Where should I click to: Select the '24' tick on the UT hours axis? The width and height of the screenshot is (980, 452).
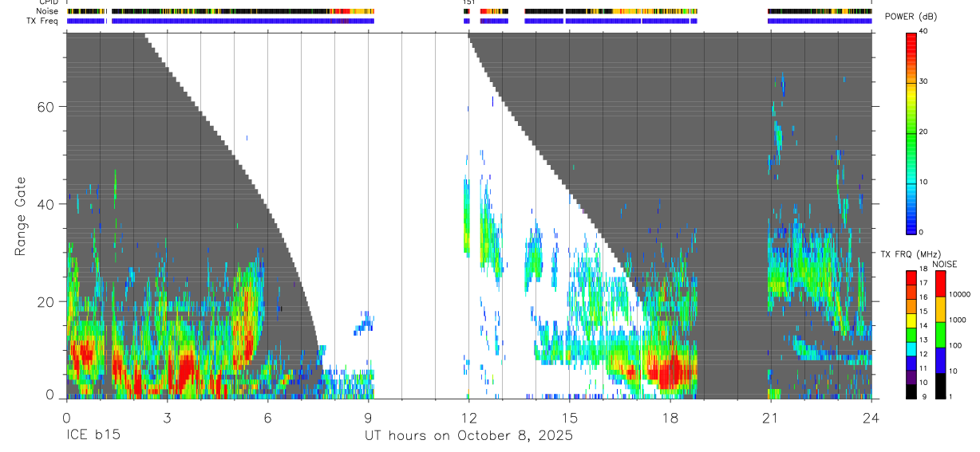pyautogui.click(x=871, y=417)
